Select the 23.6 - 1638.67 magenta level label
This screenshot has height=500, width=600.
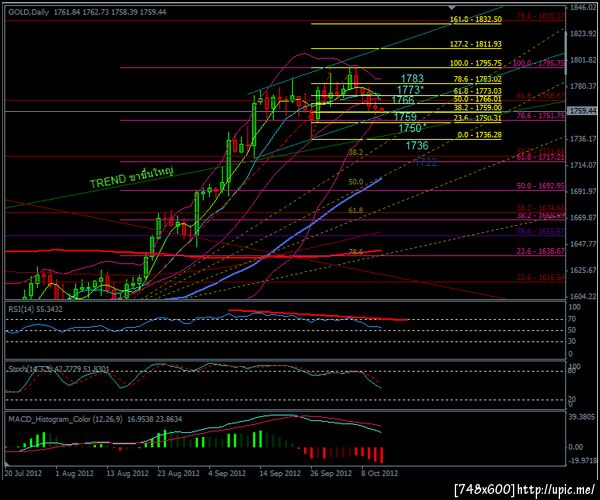pos(541,251)
